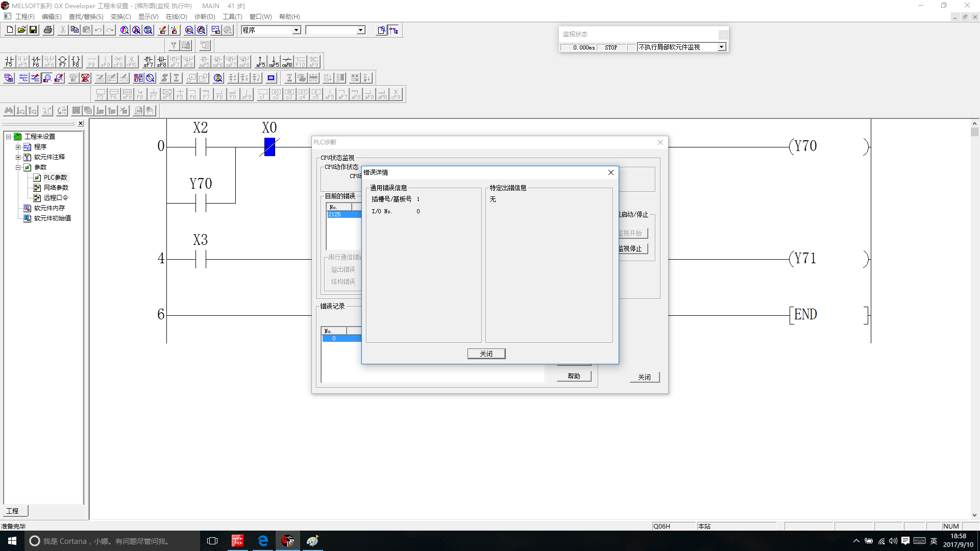This screenshot has width=980, height=551.
Task: Click the 帮助 button in PLC诊断
Action: click(574, 376)
